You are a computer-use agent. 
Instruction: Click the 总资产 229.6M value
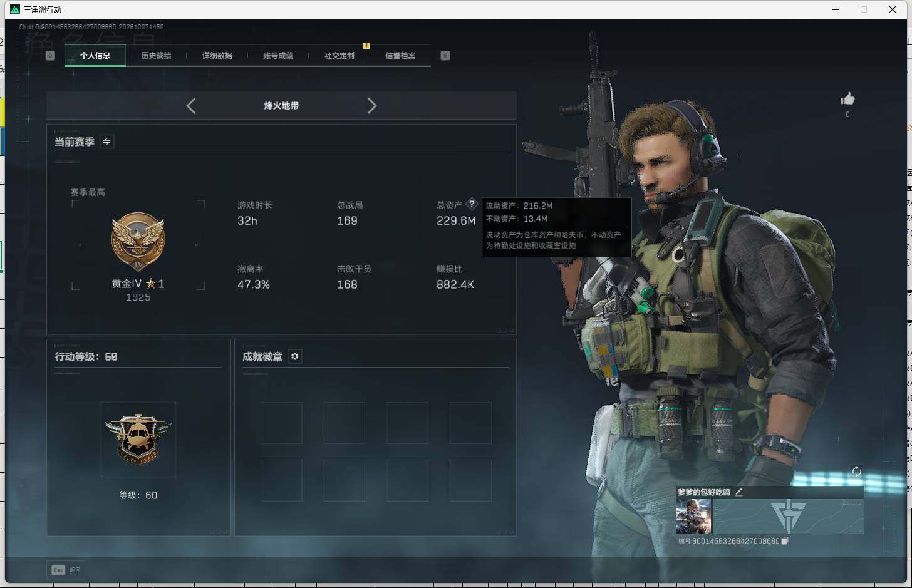[456, 221]
